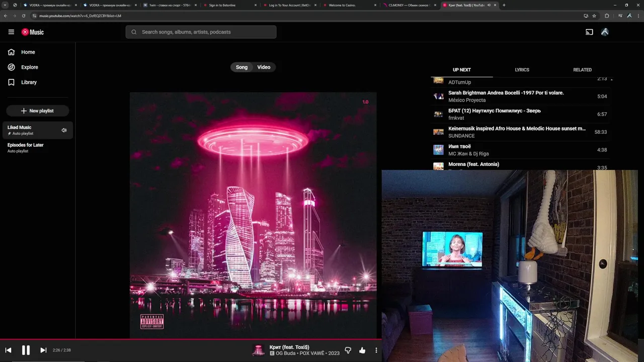Click thumbnail of Sarah Brightman track
Image resolution: width=644 pixels, height=362 pixels.
click(439, 96)
